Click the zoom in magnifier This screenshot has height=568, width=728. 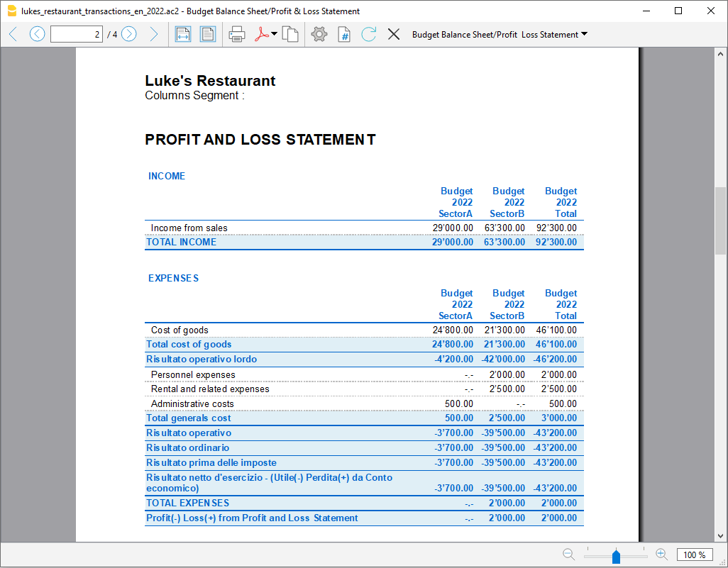(x=661, y=555)
